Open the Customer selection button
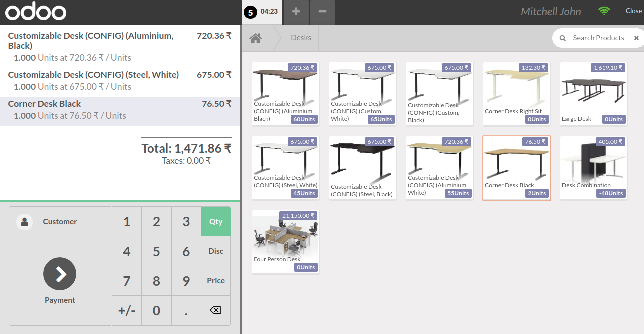This screenshot has width=644, height=334. (60, 222)
